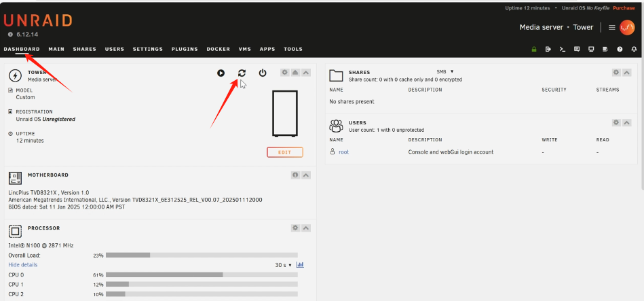The height and width of the screenshot is (301, 644).
Task: Open the VMs tab
Action: (245, 49)
